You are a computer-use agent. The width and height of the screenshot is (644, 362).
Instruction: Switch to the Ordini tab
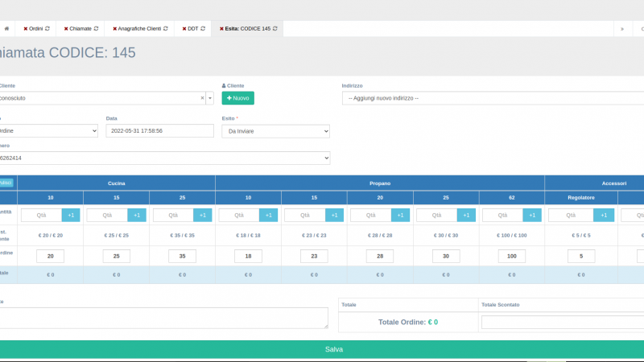click(35, 28)
